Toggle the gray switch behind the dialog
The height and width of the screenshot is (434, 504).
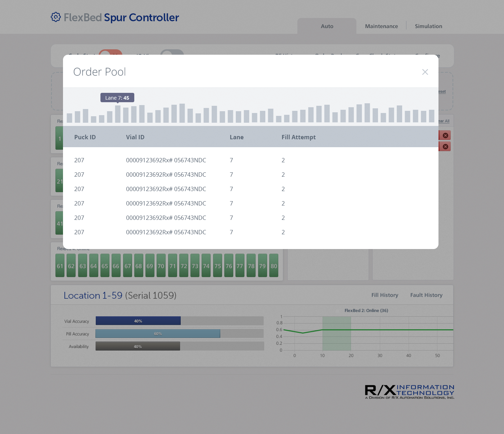tap(172, 52)
